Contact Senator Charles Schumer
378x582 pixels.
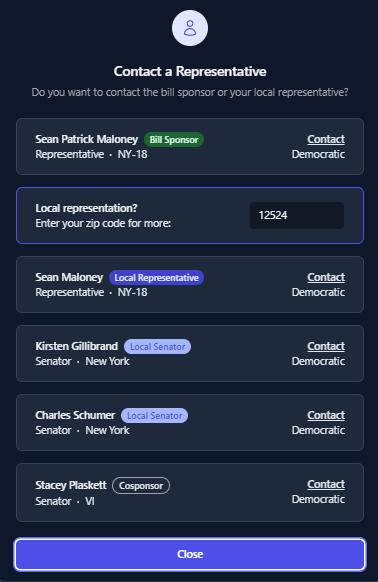tap(326, 415)
